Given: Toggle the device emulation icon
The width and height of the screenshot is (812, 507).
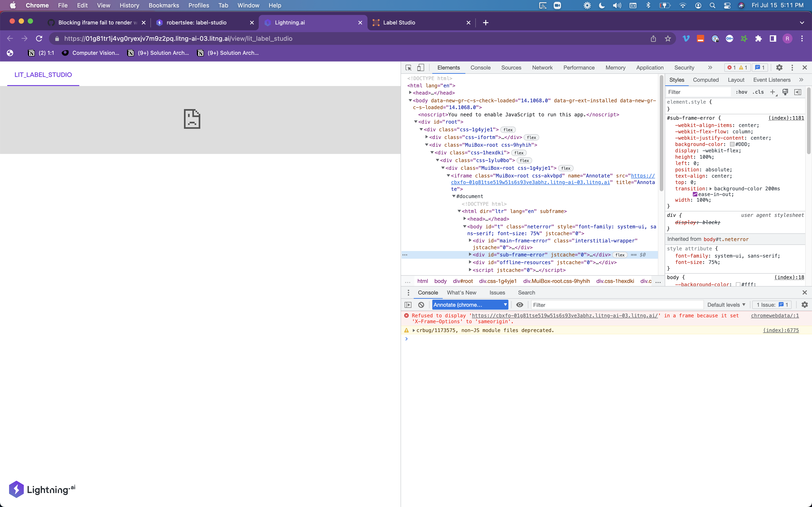Looking at the screenshot, I should [420, 67].
